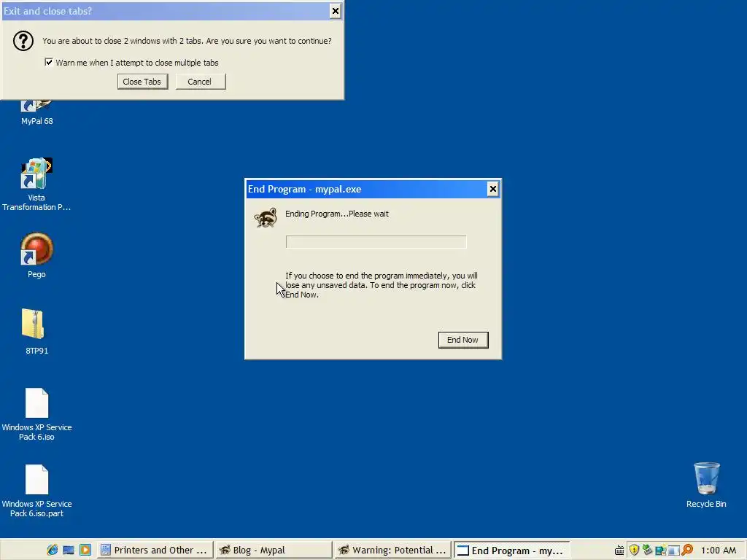Launch Windows Media Player from Quick Launch
Image resolution: width=747 pixels, height=560 pixels.
click(x=85, y=550)
